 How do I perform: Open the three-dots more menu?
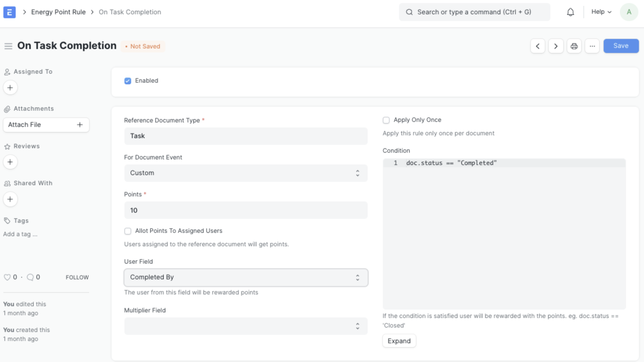592,46
